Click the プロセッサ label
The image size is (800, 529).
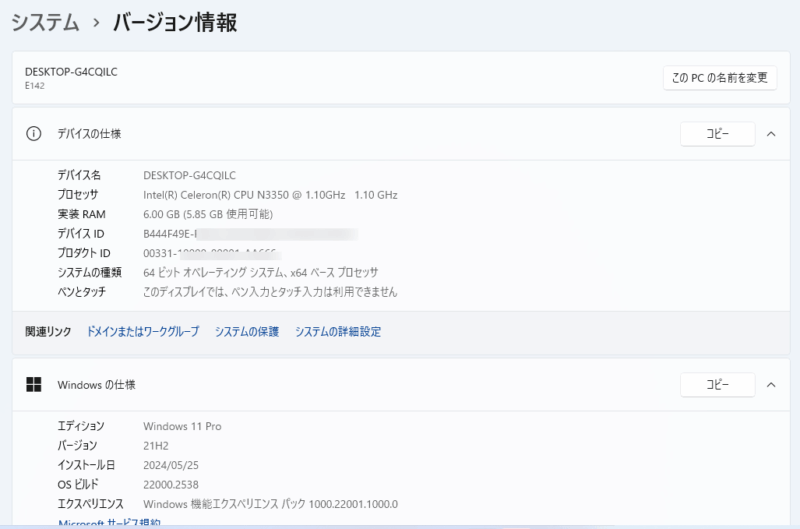tap(78, 195)
